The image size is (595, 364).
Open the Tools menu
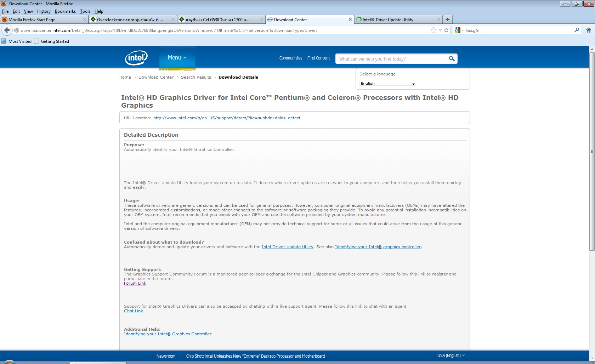point(85,11)
